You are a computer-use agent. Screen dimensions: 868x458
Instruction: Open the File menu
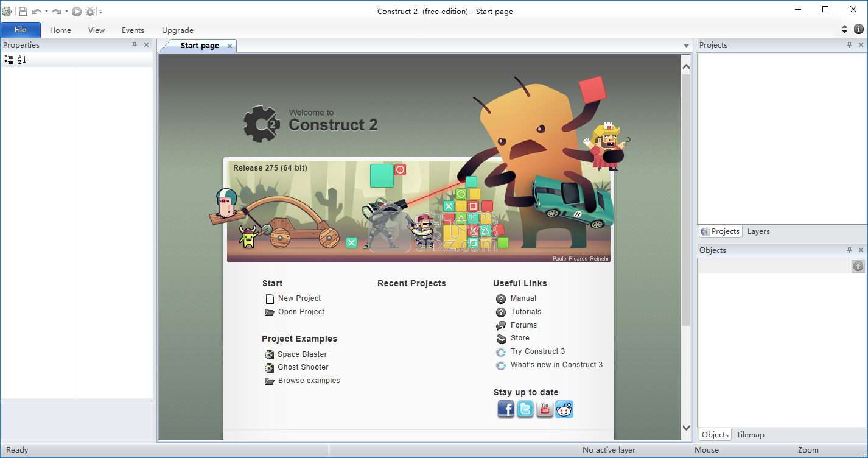click(21, 30)
